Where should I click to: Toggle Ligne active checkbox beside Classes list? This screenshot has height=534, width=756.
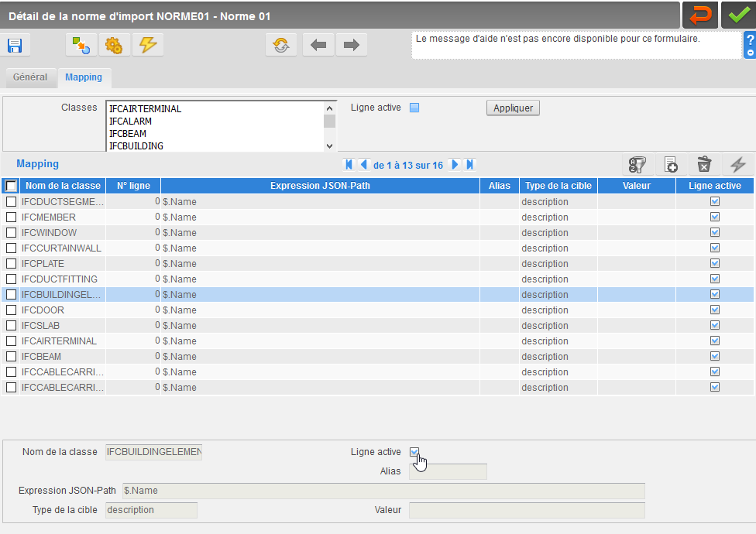(414, 108)
